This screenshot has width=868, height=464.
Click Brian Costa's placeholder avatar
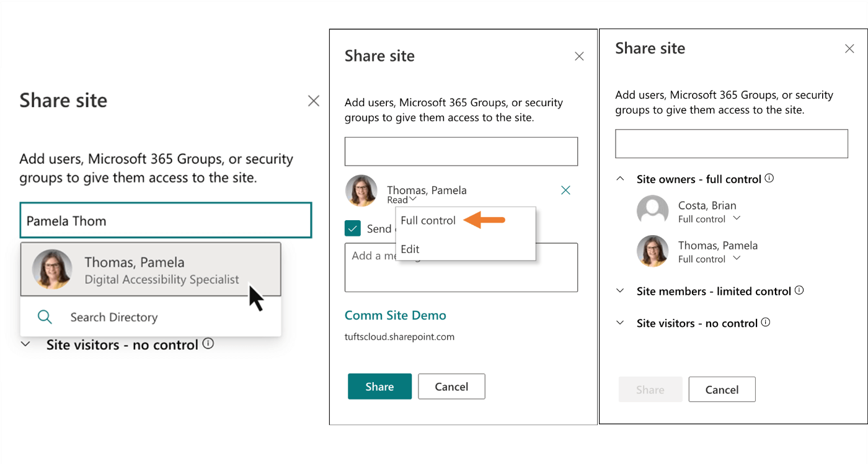point(652,211)
